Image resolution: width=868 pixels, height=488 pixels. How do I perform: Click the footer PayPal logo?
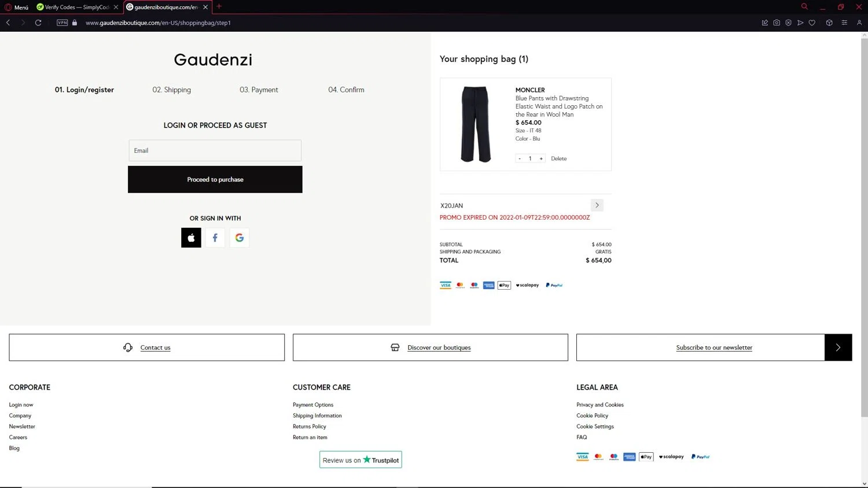pos(700,457)
